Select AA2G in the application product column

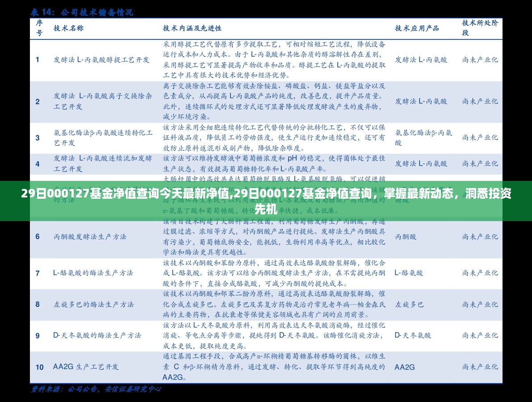(x=405, y=367)
